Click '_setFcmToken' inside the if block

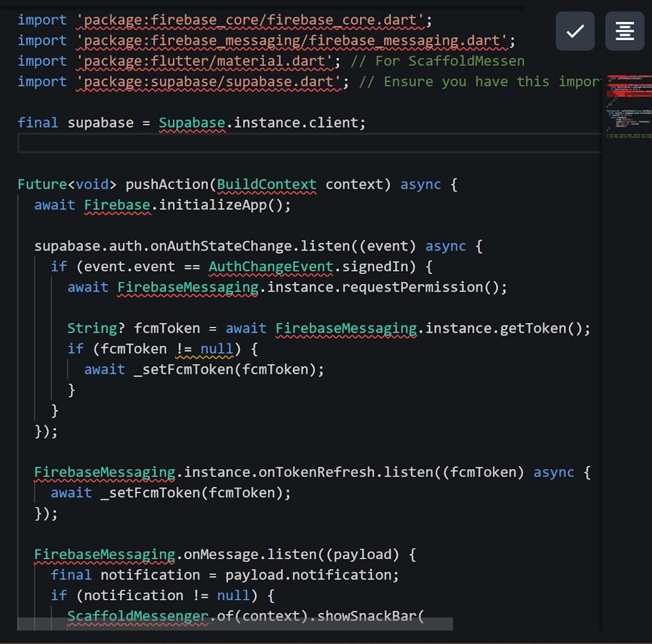[184, 369]
